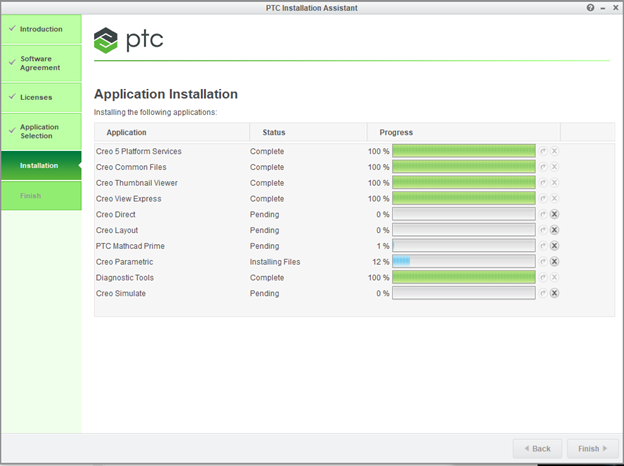Screen dimensions: 624x466
Task: Cancel the Creo Parametric installation
Action: tap(554, 261)
